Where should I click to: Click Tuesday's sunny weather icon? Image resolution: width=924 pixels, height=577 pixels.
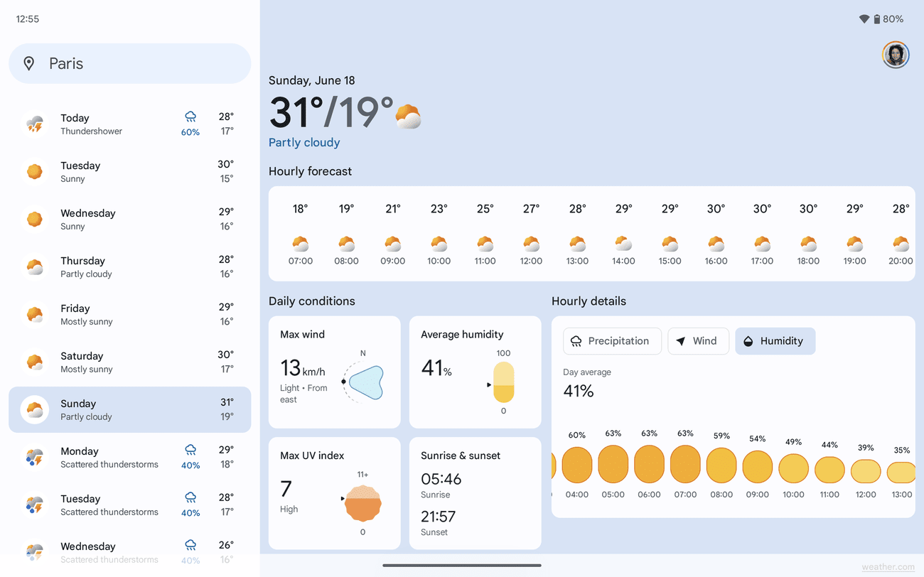point(34,171)
